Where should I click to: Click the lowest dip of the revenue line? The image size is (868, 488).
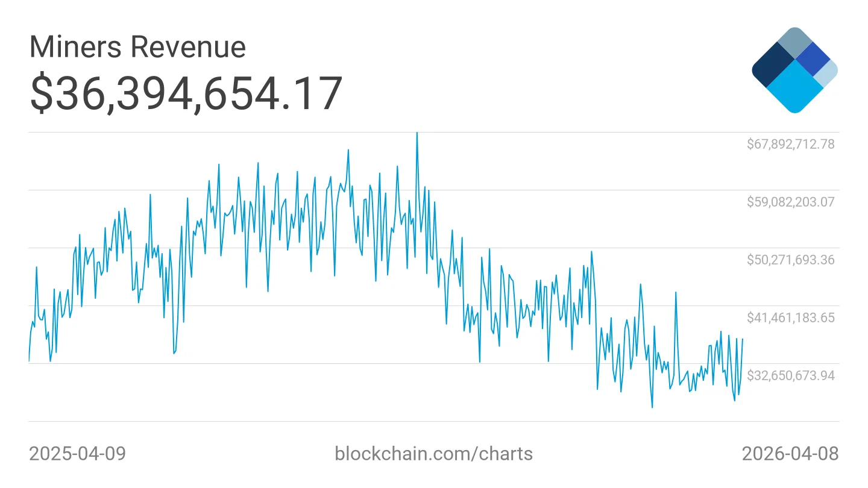click(x=652, y=407)
